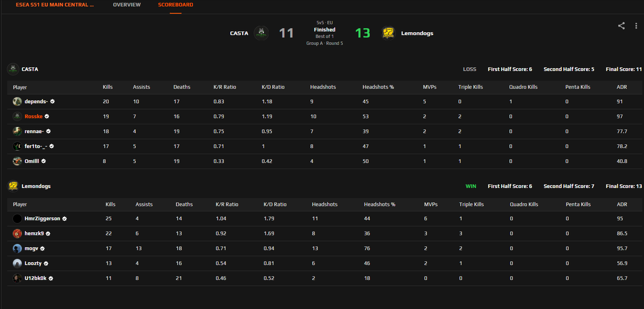
Task: Open the ESEA S51 EU MAIN CENTRAL breadcrumb
Action: click(55, 5)
